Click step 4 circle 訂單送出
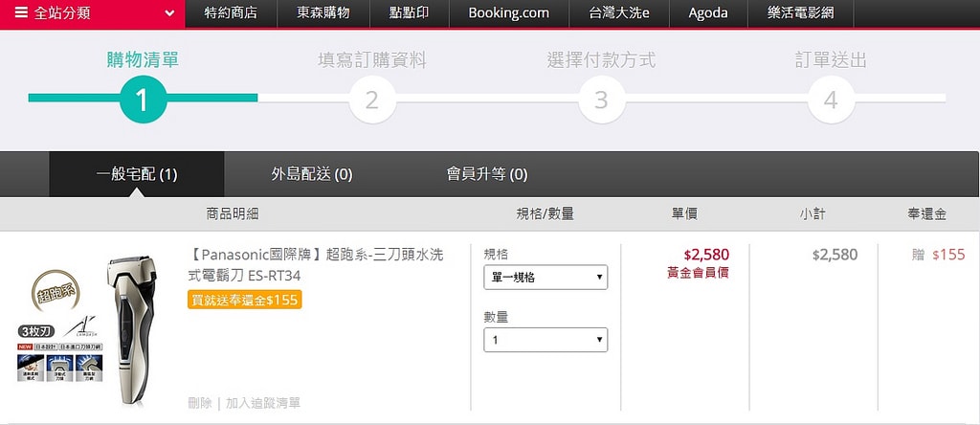The width and height of the screenshot is (980, 425). click(x=831, y=100)
